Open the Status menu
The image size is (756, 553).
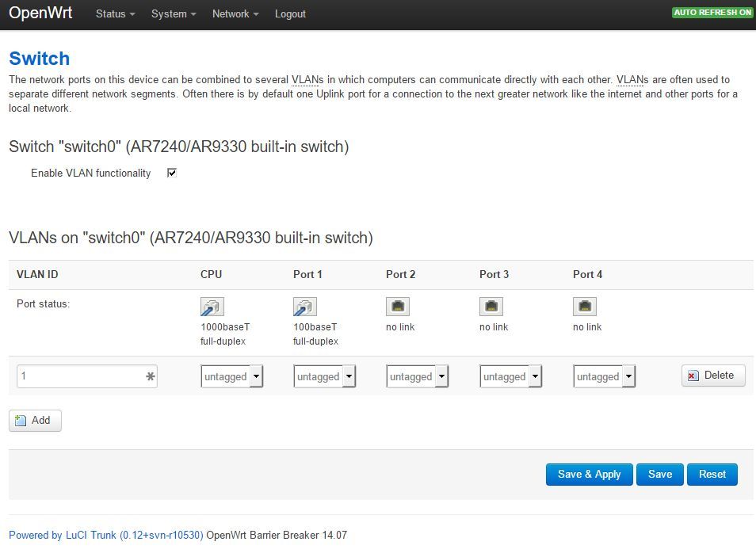coord(115,14)
